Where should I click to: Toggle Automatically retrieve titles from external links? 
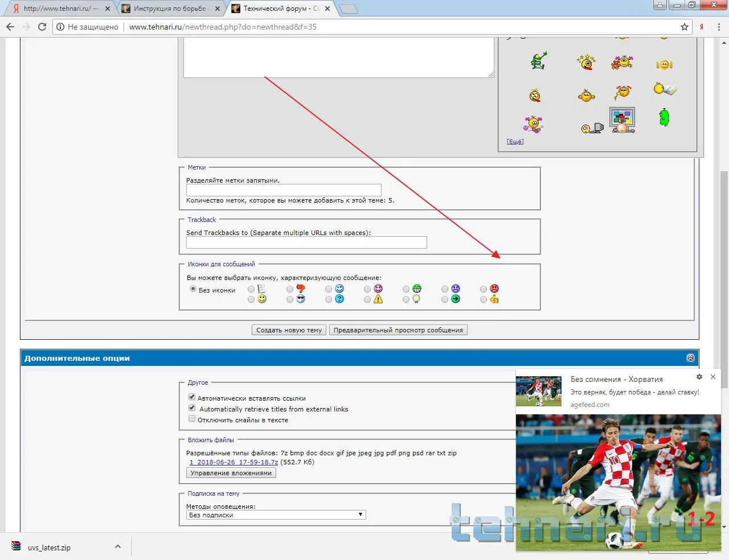tap(192, 408)
